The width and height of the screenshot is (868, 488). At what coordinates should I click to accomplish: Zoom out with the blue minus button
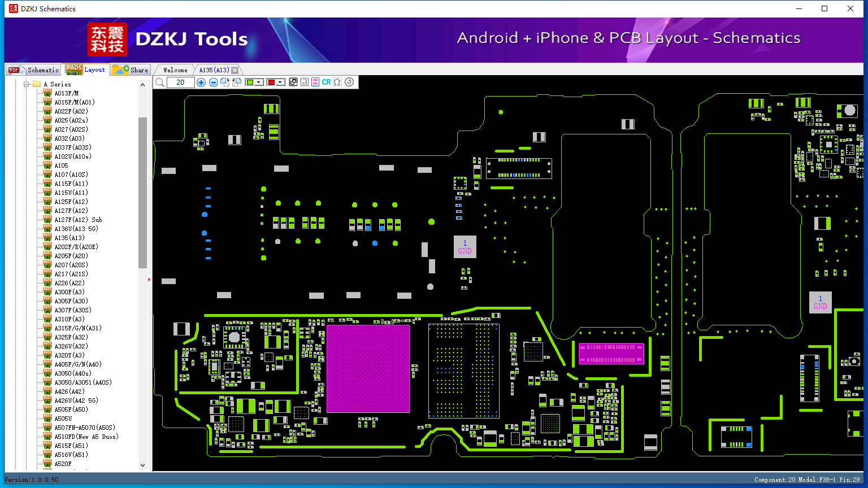214,82
